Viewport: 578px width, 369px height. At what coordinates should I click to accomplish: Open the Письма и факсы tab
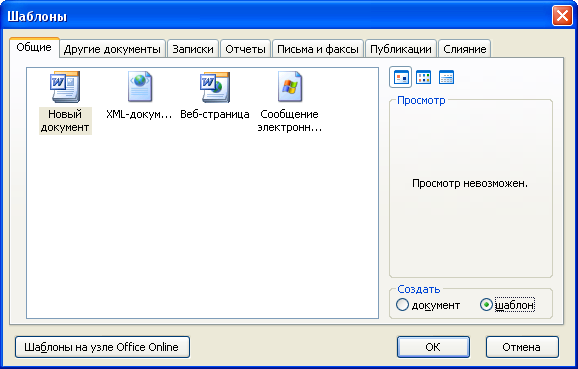tap(318, 49)
